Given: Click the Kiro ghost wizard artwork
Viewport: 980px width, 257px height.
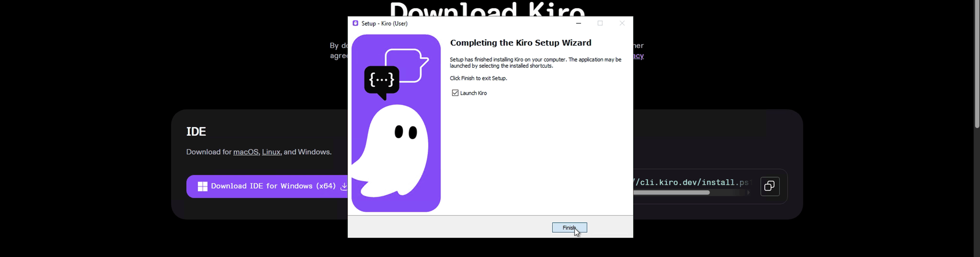Looking at the screenshot, I should 396,123.
